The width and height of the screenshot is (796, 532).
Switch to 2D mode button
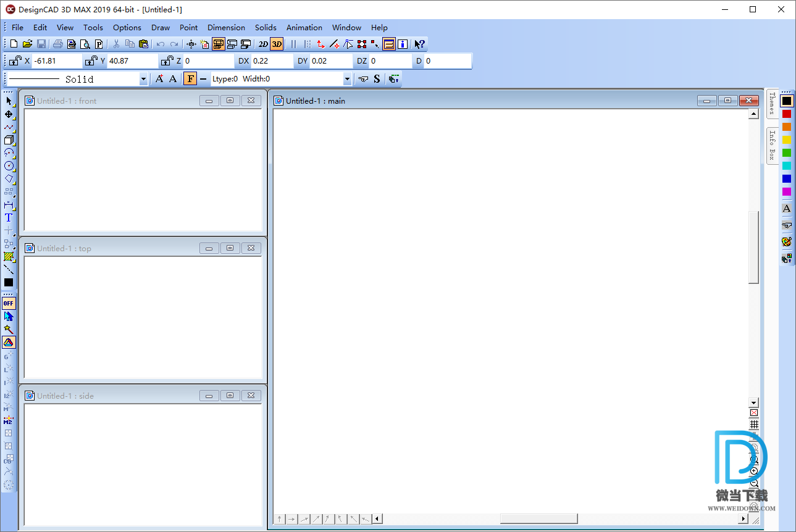[x=263, y=44]
